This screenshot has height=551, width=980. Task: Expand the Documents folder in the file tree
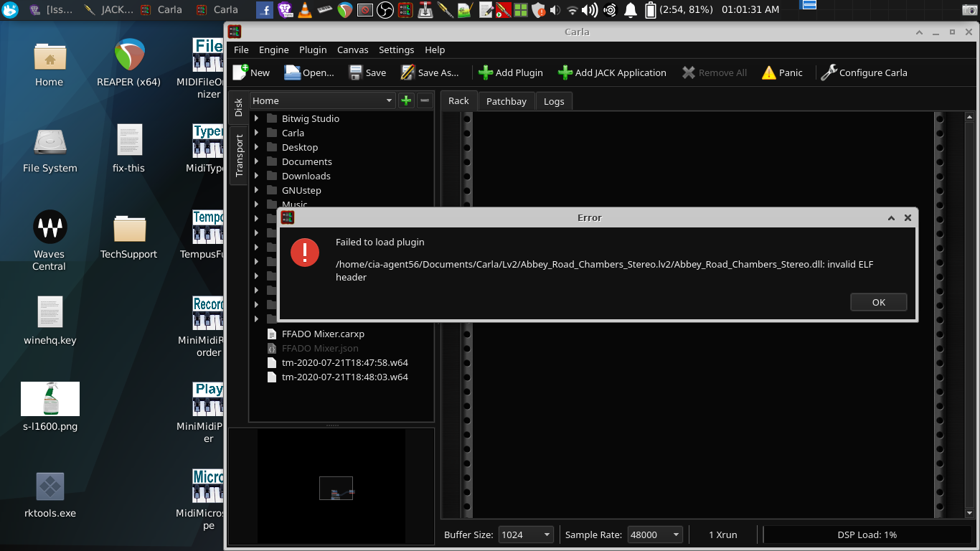click(x=256, y=161)
